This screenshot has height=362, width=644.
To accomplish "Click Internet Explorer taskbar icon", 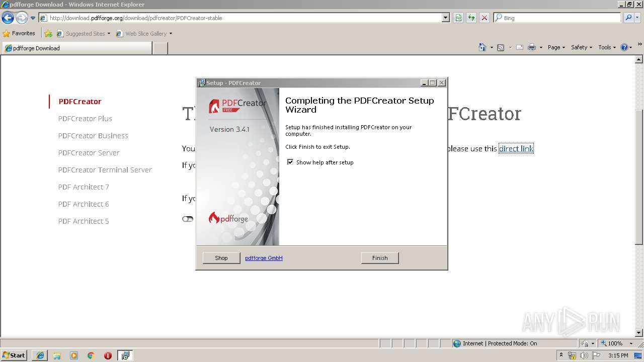I will click(x=40, y=355).
